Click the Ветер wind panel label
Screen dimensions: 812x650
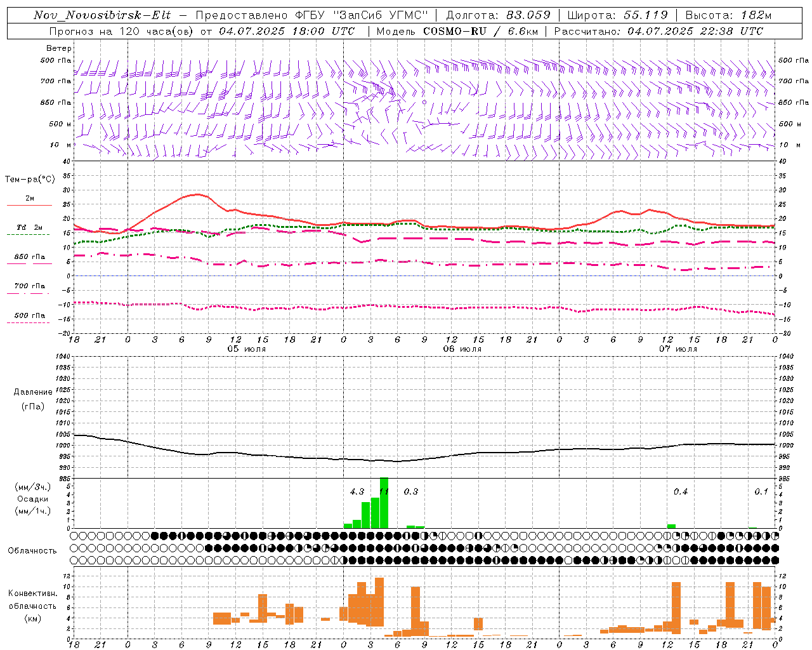tap(59, 48)
